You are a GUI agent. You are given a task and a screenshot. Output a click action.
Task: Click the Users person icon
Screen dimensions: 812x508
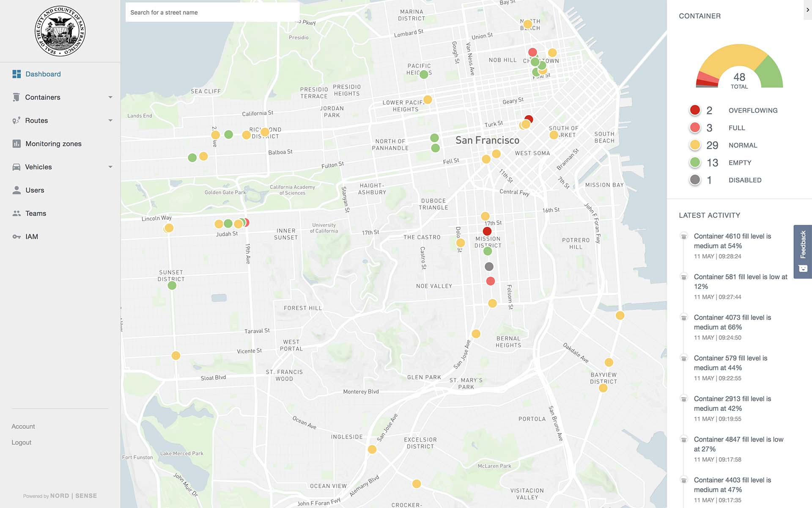16,190
